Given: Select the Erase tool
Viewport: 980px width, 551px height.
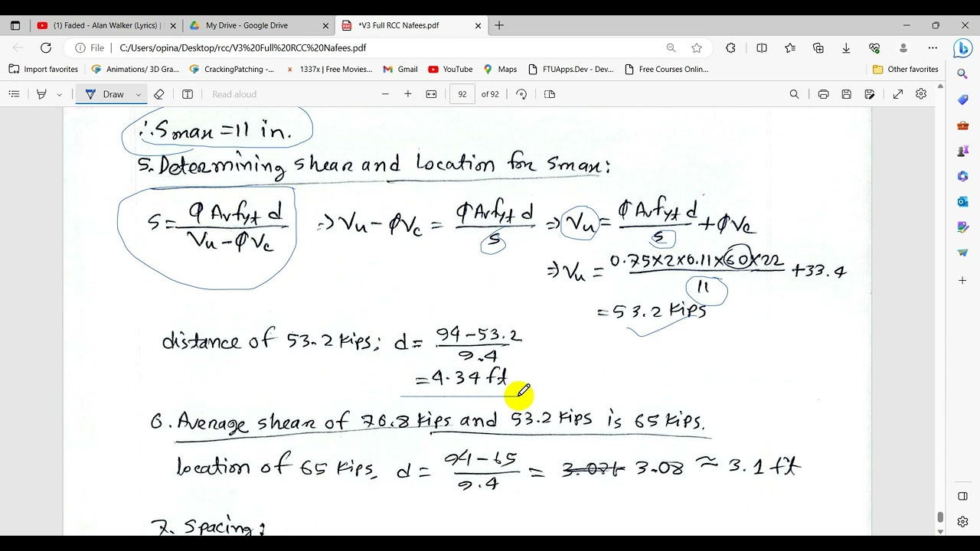Looking at the screenshot, I should click(x=159, y=94).
